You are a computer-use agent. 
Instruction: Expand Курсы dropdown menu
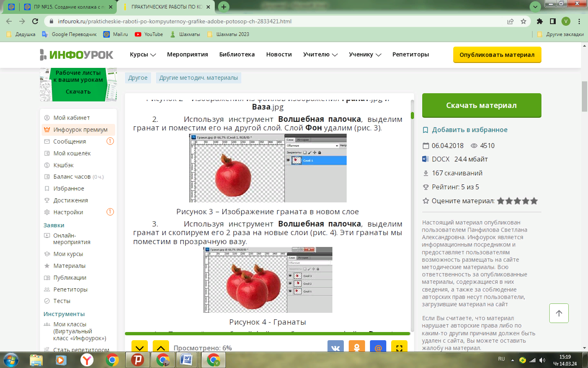point(143,54)
